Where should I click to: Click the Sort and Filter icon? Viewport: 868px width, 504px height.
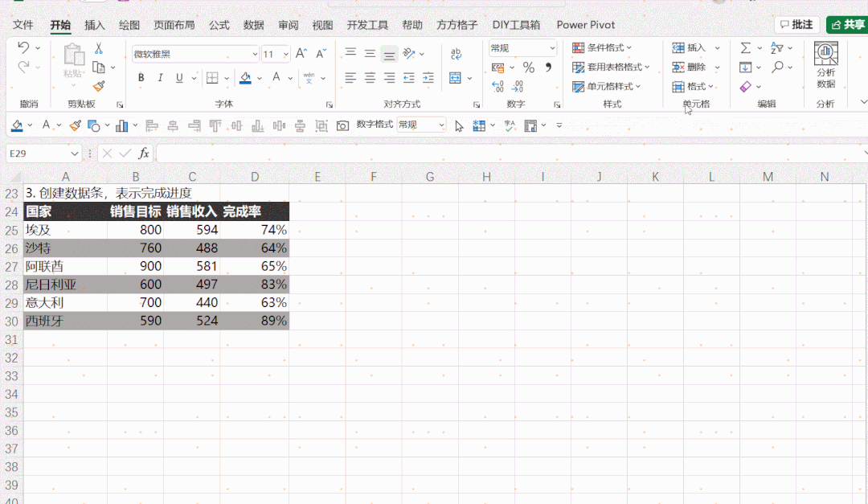pyautogui.click(x=777, y=48)
